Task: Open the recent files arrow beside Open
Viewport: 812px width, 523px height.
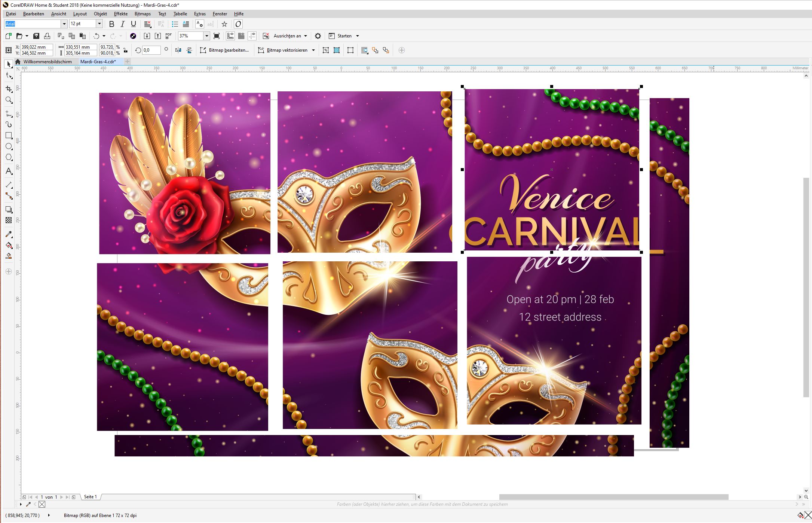Action: [27, 36]
